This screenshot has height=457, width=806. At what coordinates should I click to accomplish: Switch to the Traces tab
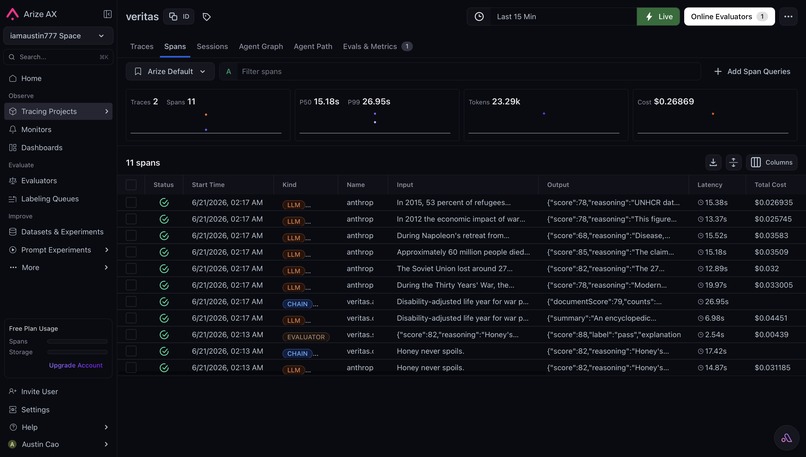pos(141,46)
